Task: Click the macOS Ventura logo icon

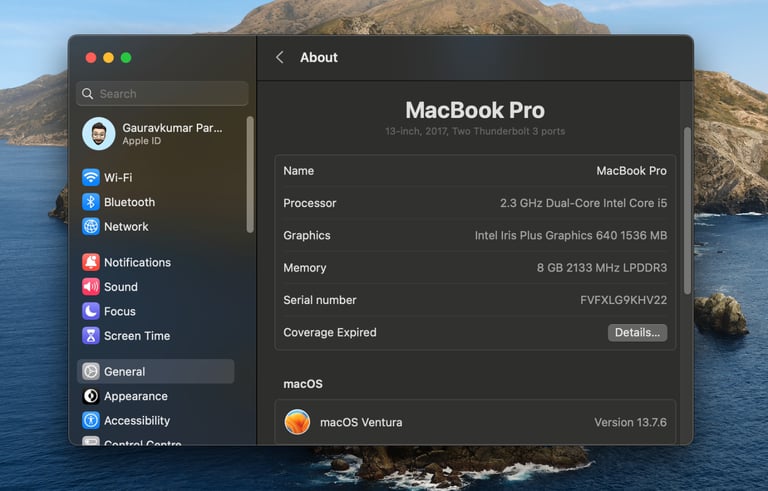Action: (297, 422)
